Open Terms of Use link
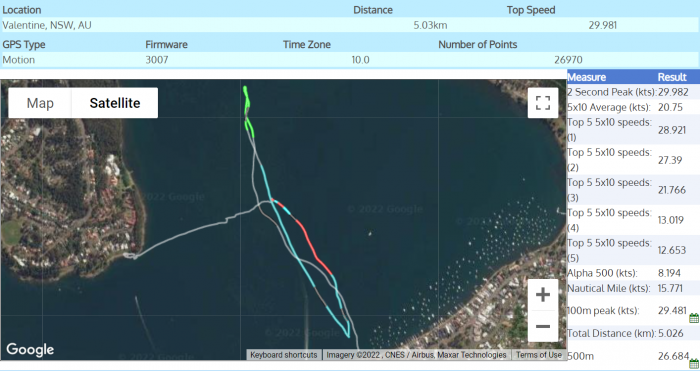Viewport: 700px width, 371px height. pyautogui.click(x=539, y=355)
